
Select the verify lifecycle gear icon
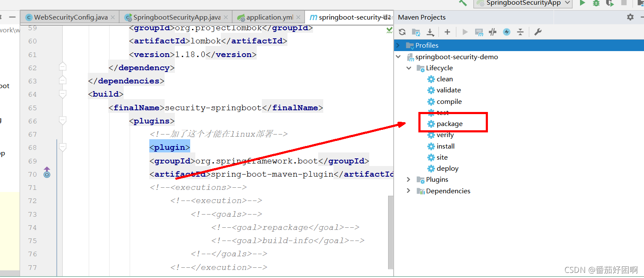pyautogui.click(x=431, y=135)
